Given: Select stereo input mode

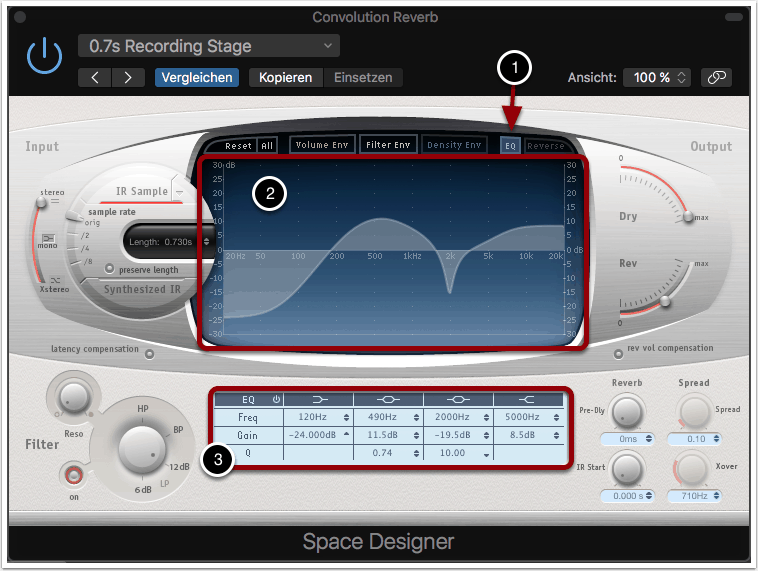Looking at the screenshot, I should (x=52, y=192).
